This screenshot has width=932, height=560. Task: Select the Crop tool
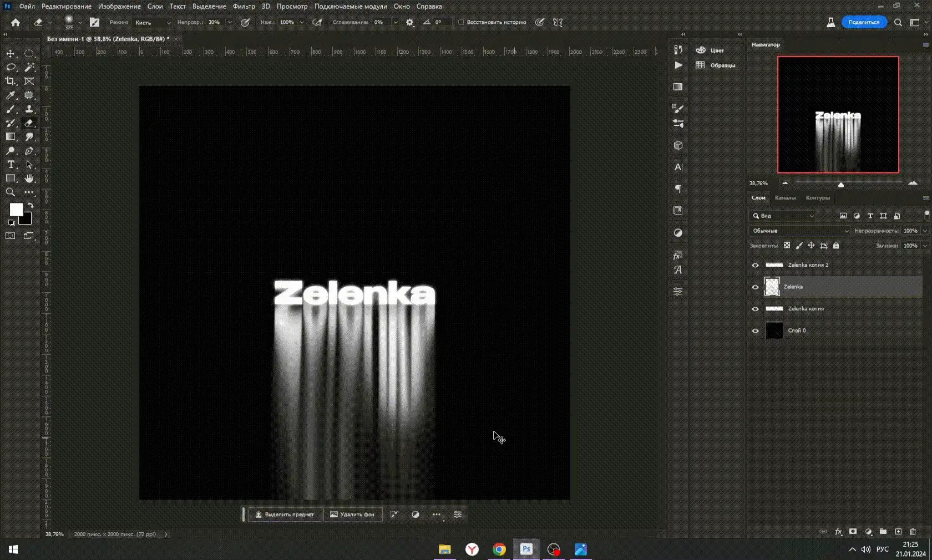pyautogui.click(x=11, y=81)
